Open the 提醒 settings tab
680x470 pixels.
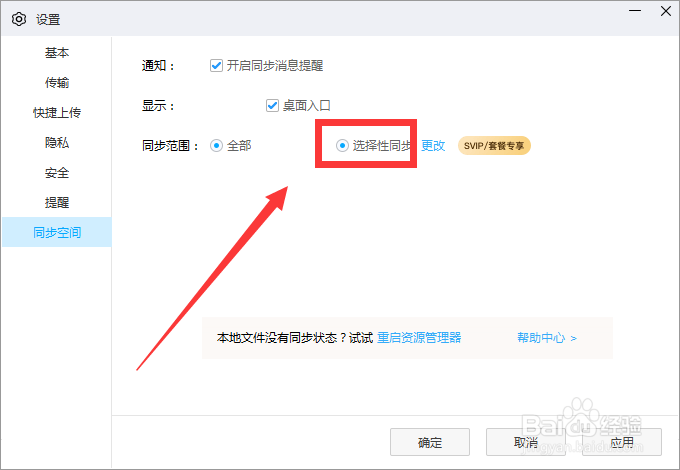click(57, 202)
